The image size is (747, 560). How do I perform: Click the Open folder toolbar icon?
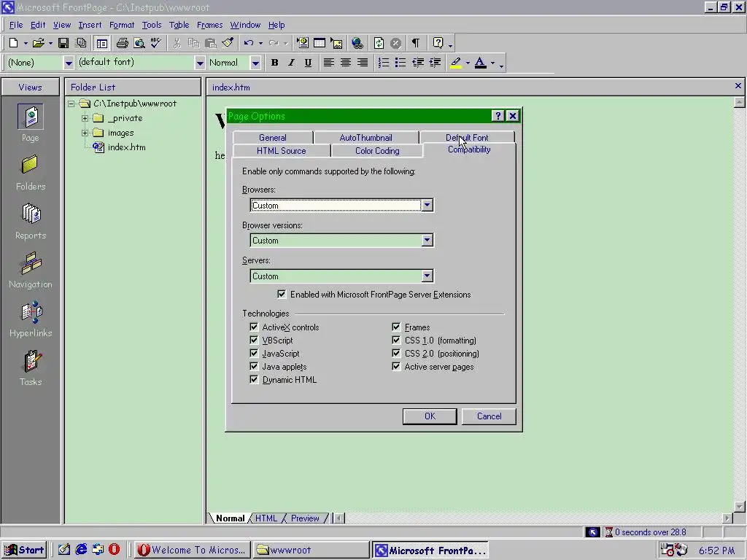(38, 43)
